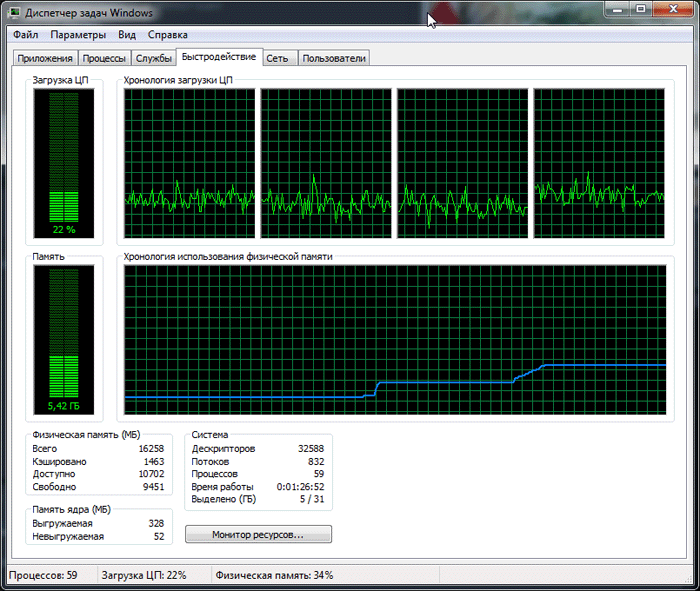Click the Хронология загрузки ЦП label
The width and height of the screenshot is (700, 591).
pos(178,80)
